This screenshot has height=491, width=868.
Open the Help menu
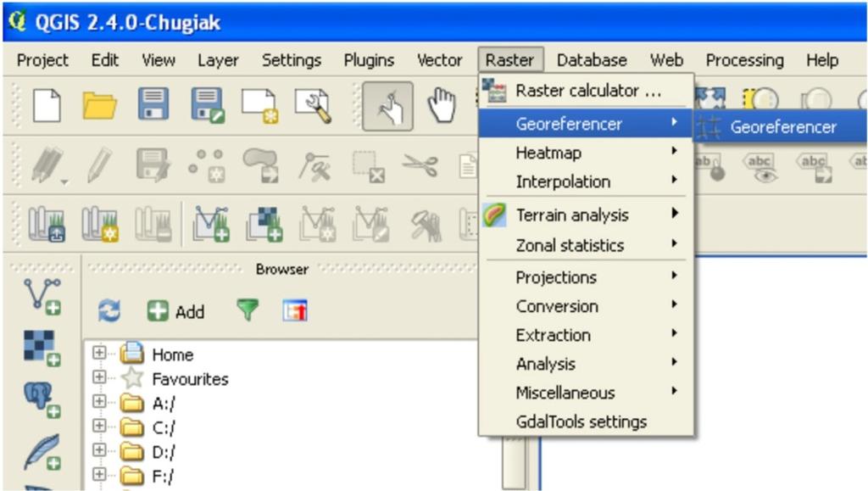[822, 59]
